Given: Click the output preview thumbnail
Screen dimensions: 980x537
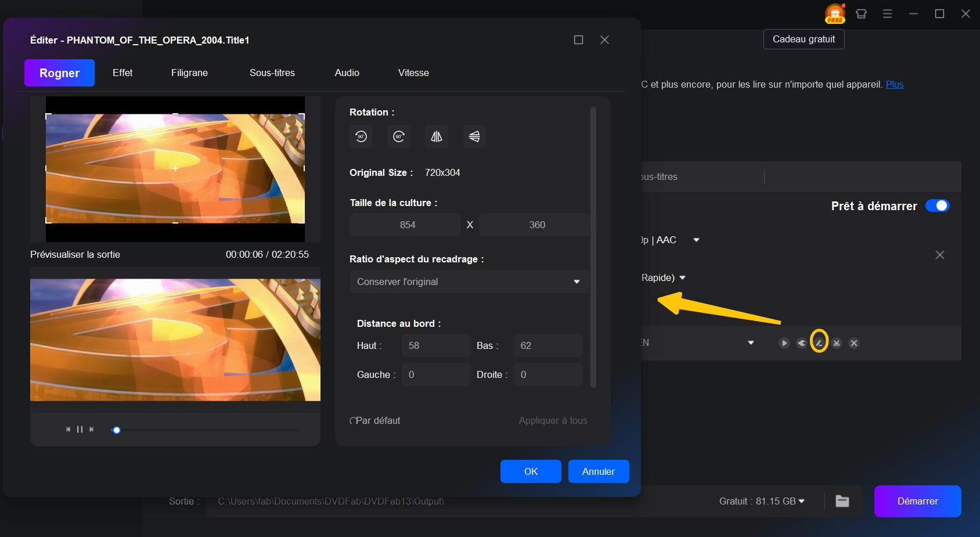Looking at the screenshot, I should click(x=175, y=340).
